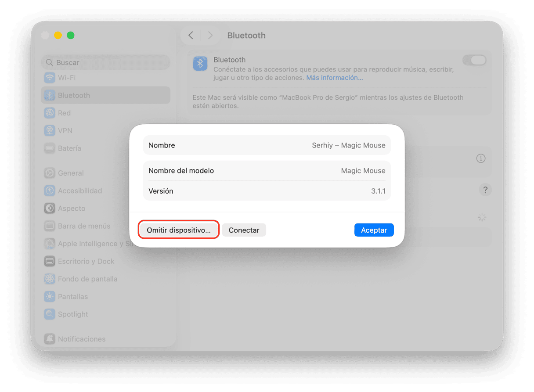Open Pantallas displays settings
The width and height of the screenshot is (534, 392).
[72, 297]
